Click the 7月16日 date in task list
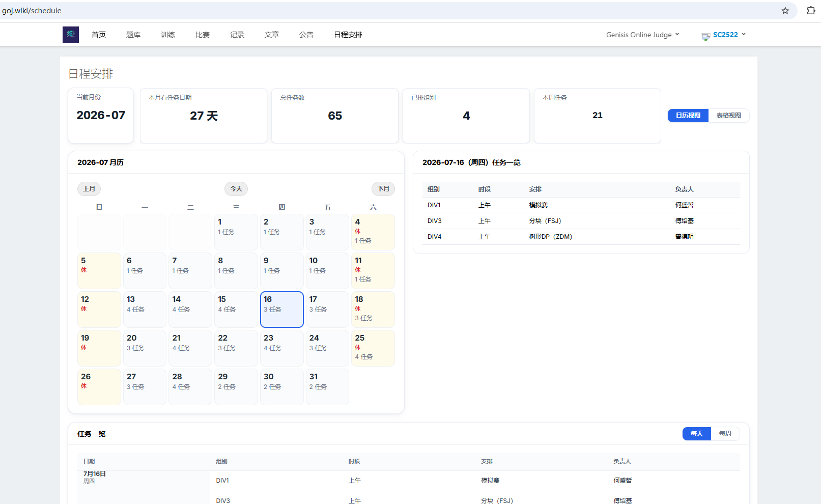821x504 pixels. pyautogui.click(x=95, y=474)
